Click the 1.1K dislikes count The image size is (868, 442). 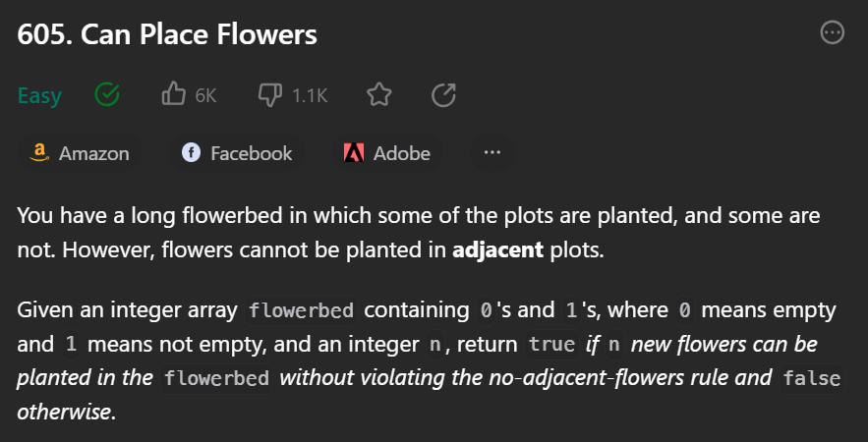pyautogui.click(x=310, y=95)
